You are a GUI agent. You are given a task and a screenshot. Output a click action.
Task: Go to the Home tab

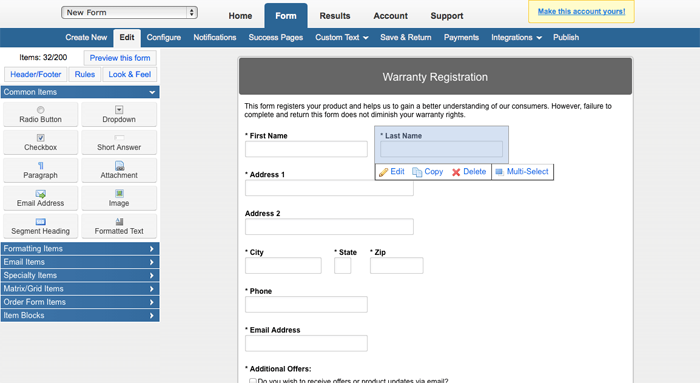(240, 16)
